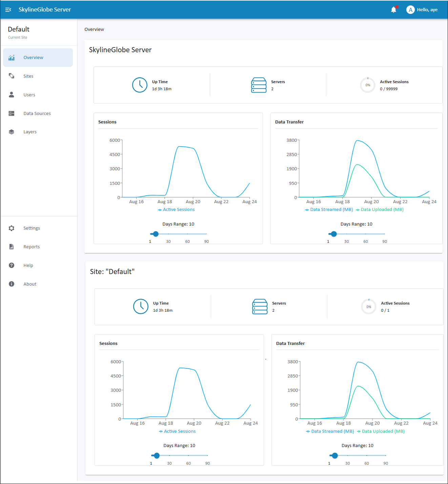The height and width of the screenshot is (484, 448).
Task: Open the Settings gear icon
Action: click(x=12, y=228)
